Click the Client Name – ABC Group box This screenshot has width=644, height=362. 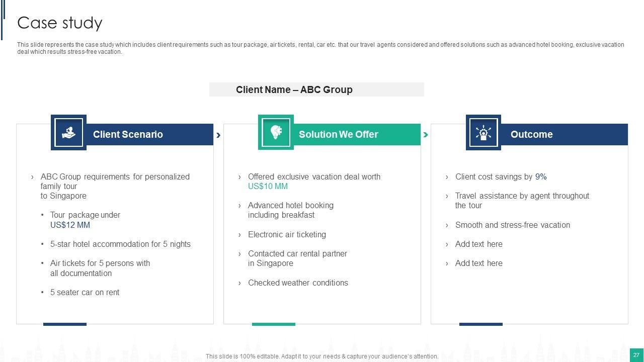pos(316,89)
